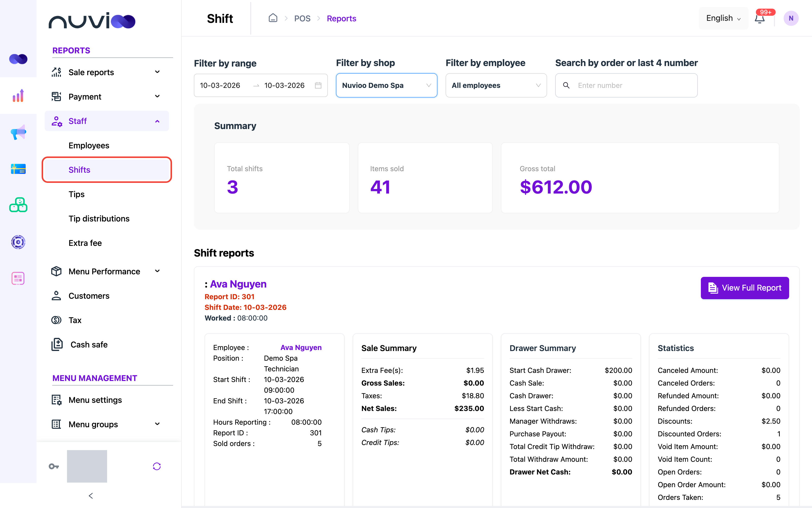Viewport: 812px width, 508px height.
Task: Open the Nuvioo Demo Spa shop dropdown
Action: click(x=386, y=85)
